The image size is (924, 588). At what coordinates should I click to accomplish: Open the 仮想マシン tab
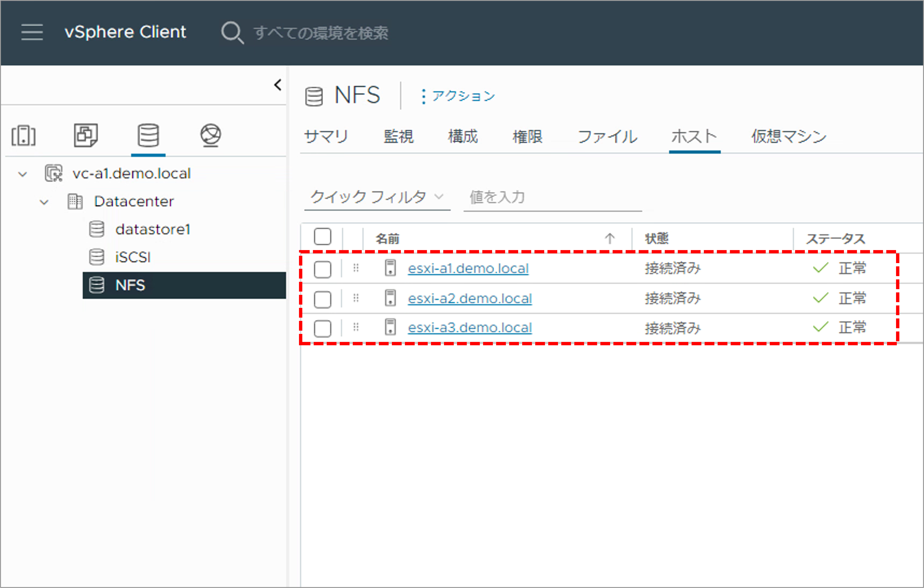click(789, 137)
